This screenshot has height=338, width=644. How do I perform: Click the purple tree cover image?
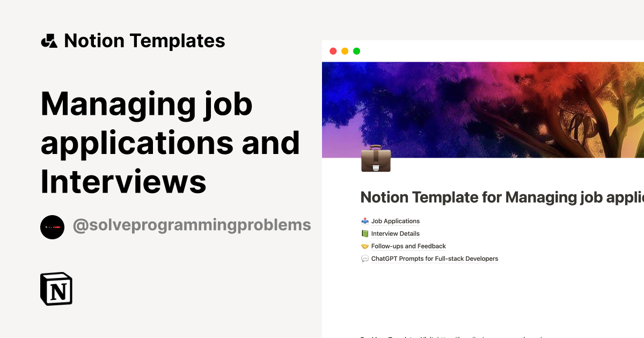(483, 107)
